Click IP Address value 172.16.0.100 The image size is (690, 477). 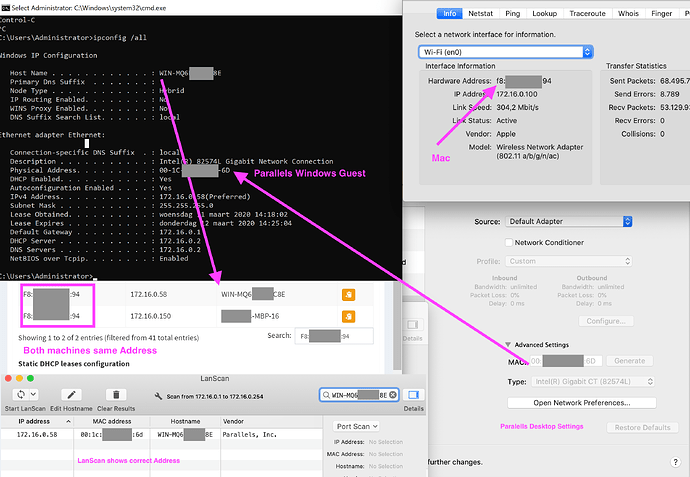517,94
